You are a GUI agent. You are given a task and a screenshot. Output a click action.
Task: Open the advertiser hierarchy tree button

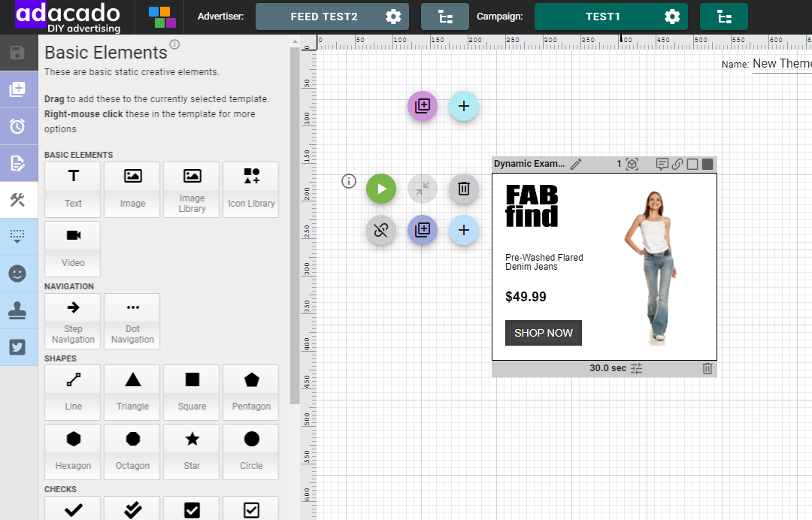click(x=445, y=17)
